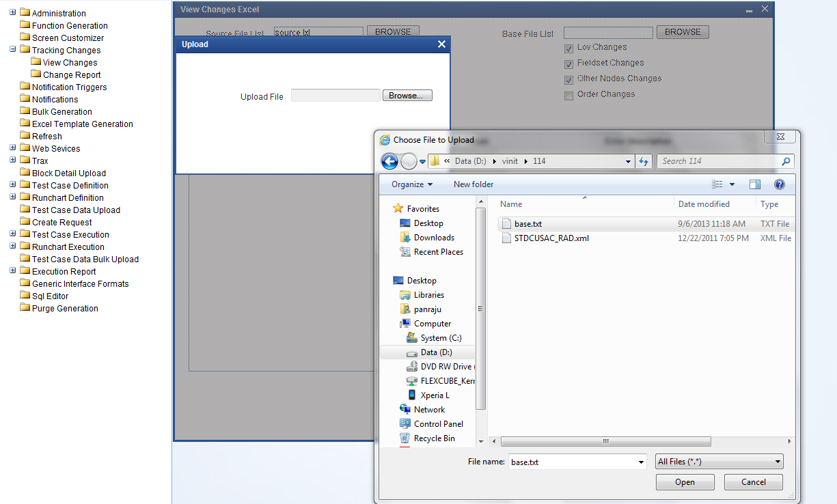
Task: Toggle the Lov Changes checkbox
Action: [x=568, y=48]
